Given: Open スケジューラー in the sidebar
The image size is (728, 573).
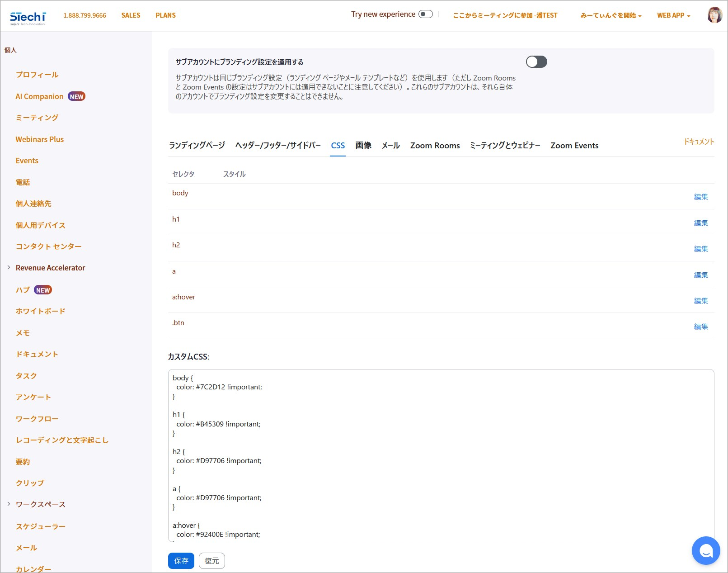Looking at the screenshot, I should 41,526.
